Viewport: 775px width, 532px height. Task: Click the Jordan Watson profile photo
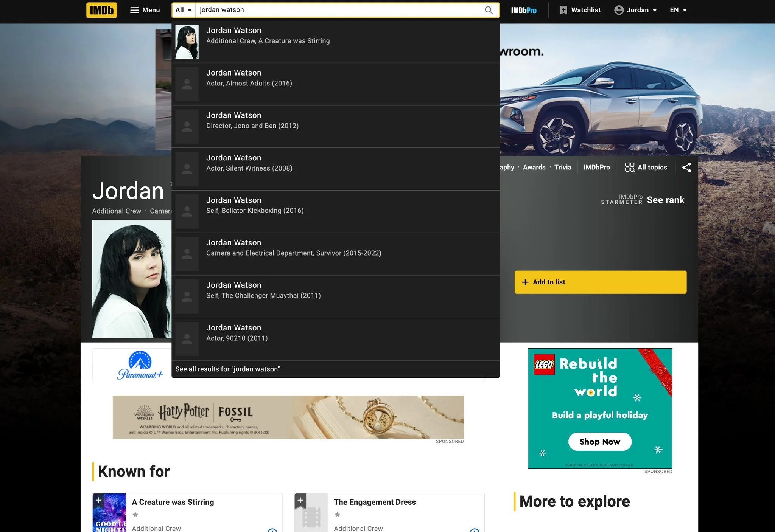coord(132,279)
